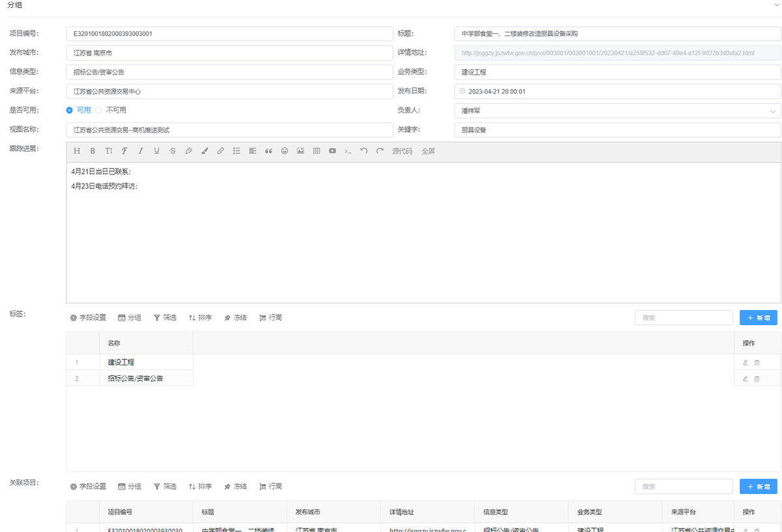Click 新增 button in 关联项目 section
This screenshot has height=532, width=782.
pos(759,486)
